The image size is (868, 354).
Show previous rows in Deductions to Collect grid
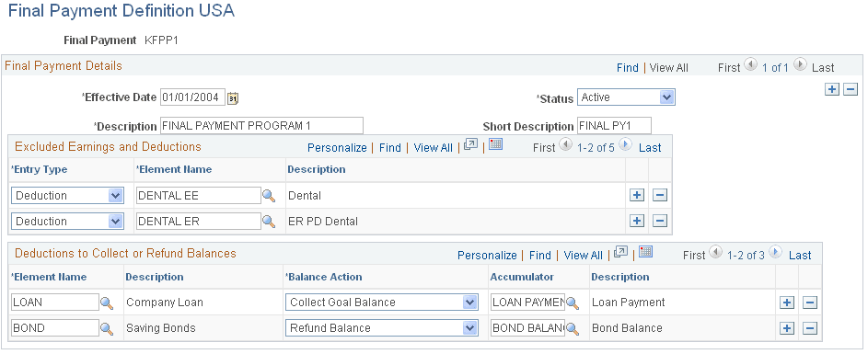[715, 252]
